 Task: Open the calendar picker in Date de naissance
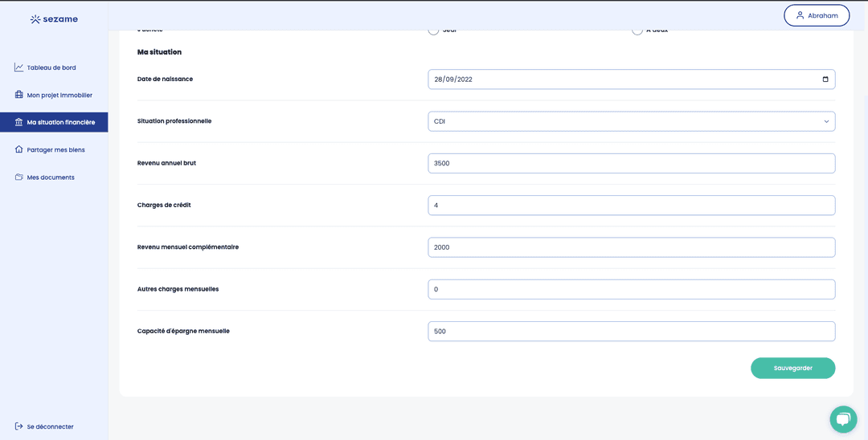[825, 79]
